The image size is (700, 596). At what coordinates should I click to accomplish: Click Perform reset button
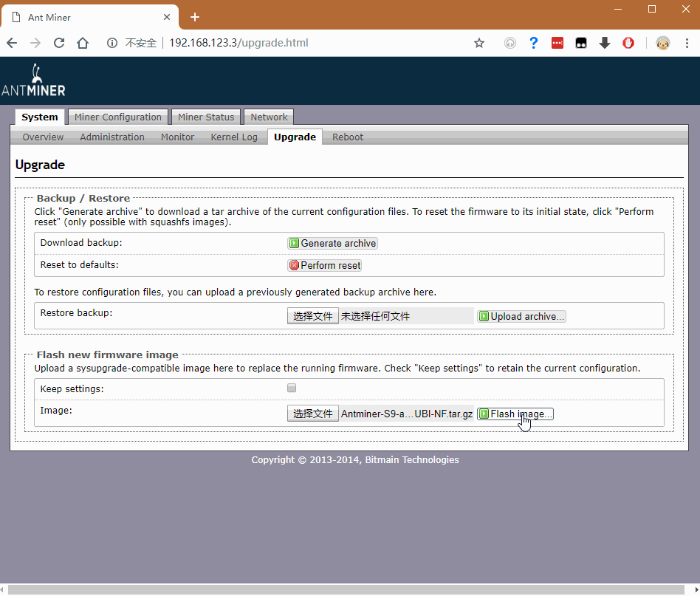coord(325,266)
